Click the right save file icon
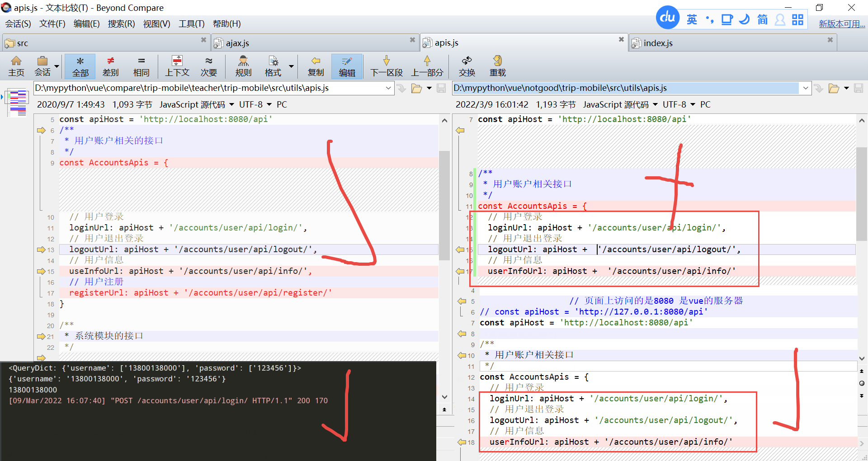The width and height of the screenshot is (868, 461). 858,89
